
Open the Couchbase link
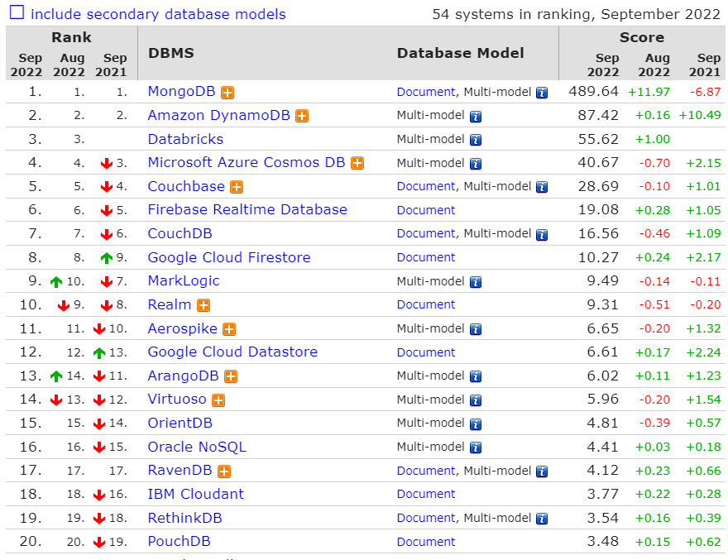pos(186,186)
